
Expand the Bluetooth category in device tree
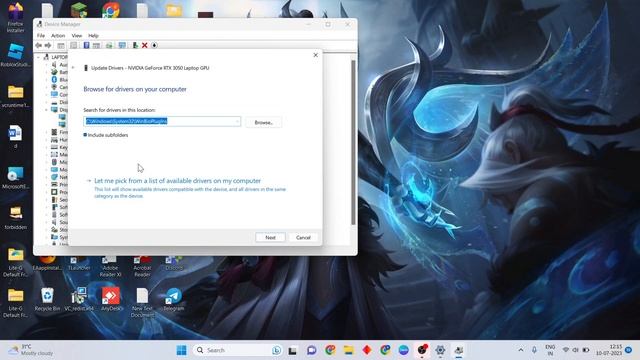tap(47, 80)
